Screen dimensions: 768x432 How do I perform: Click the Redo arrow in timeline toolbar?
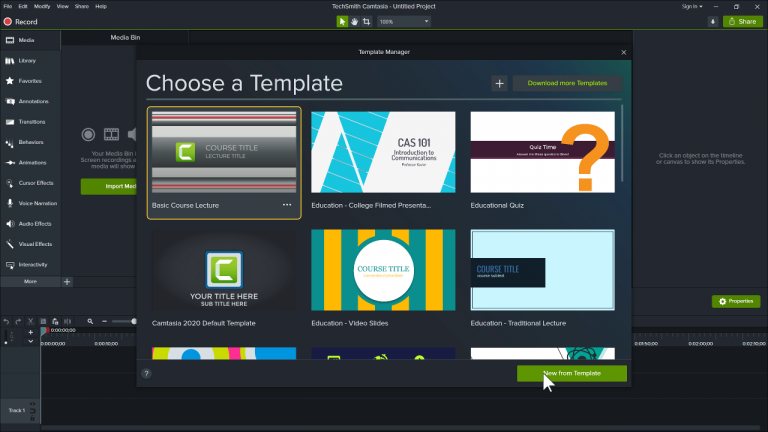[18, 322]
